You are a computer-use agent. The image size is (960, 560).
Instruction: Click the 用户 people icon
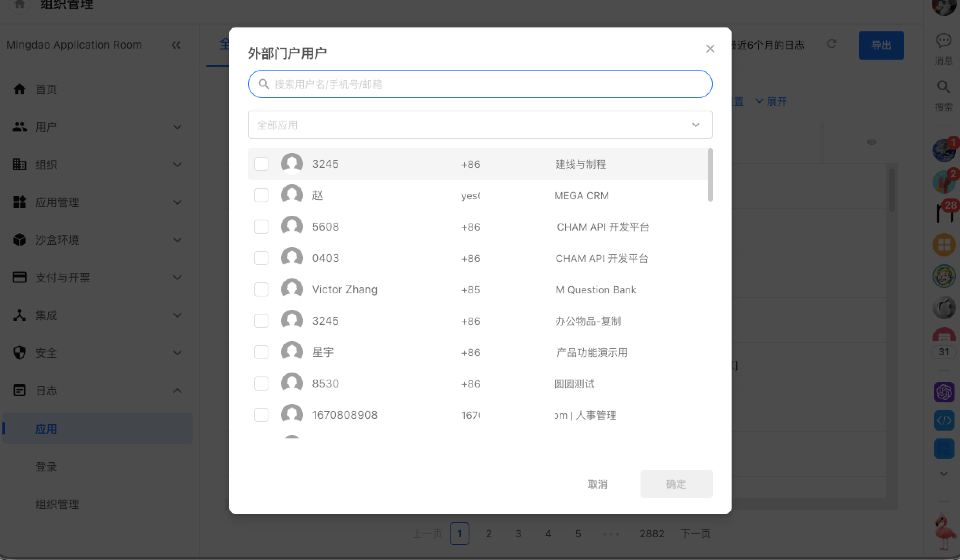point(20,127)
